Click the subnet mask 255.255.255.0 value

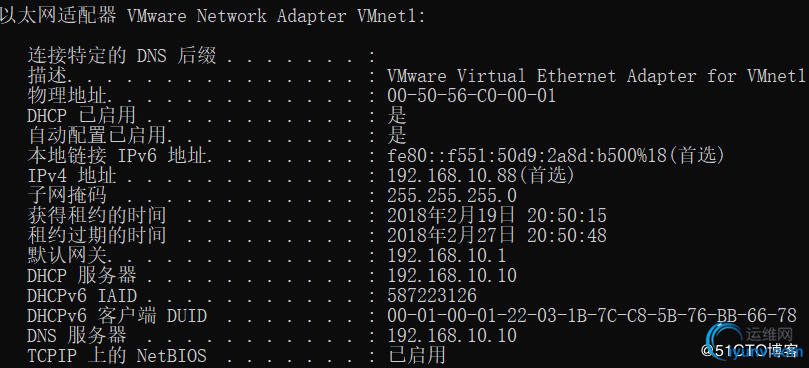tap(451, 196)
